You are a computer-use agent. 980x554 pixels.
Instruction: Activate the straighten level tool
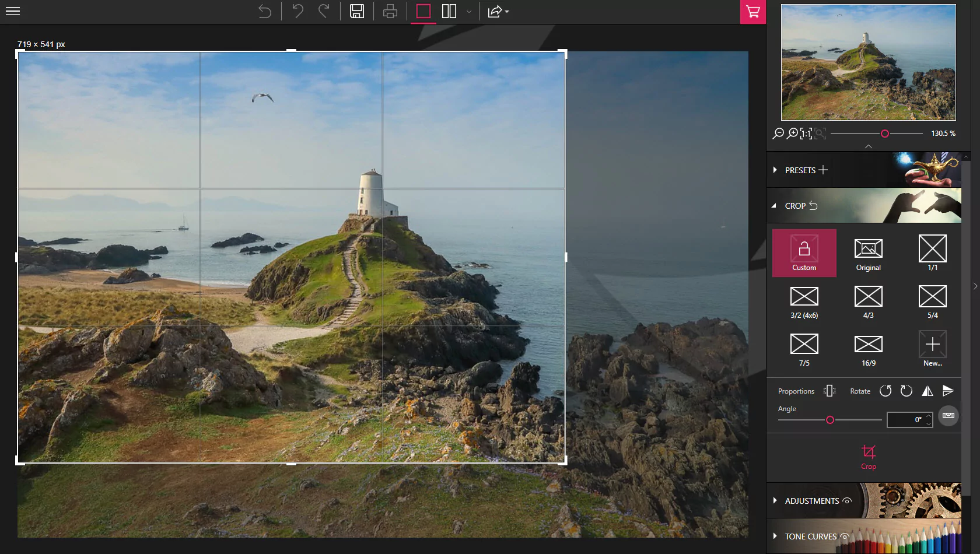947,415
